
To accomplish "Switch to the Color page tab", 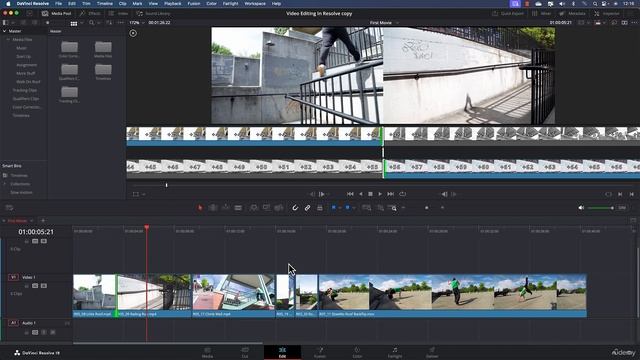I will [357, 353].
